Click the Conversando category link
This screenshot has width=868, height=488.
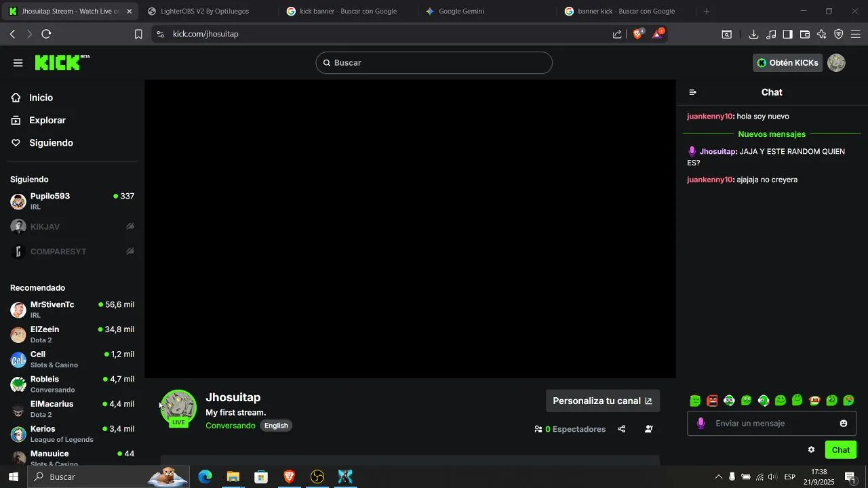pos(231,426)
